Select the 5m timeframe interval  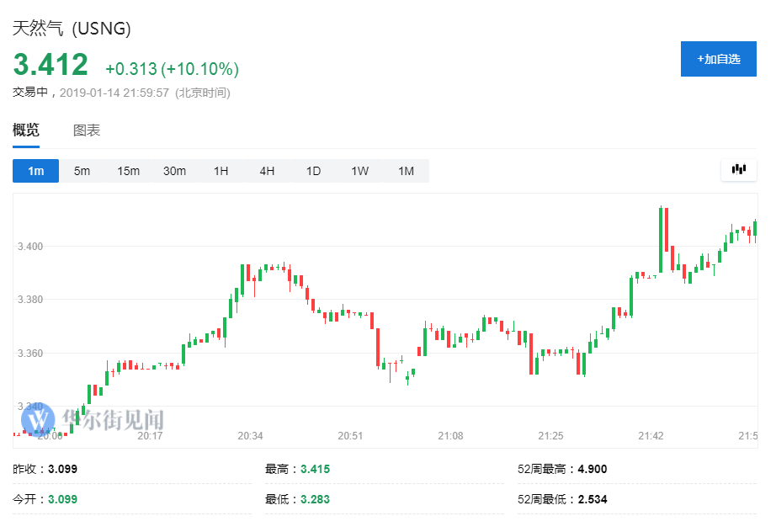tap(82, 171)
